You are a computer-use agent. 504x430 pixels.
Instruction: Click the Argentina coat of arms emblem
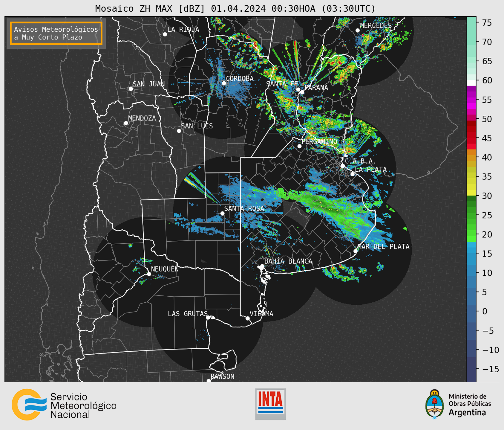click(435, 404)
